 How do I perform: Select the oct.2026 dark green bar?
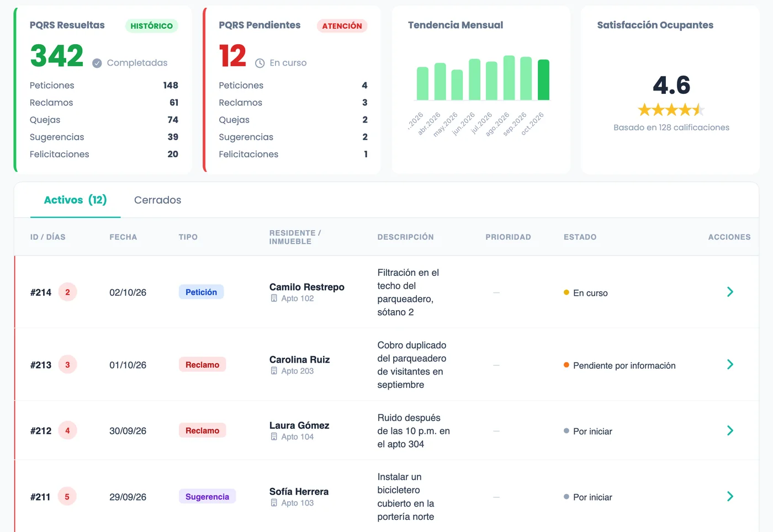tap(544, 79)
